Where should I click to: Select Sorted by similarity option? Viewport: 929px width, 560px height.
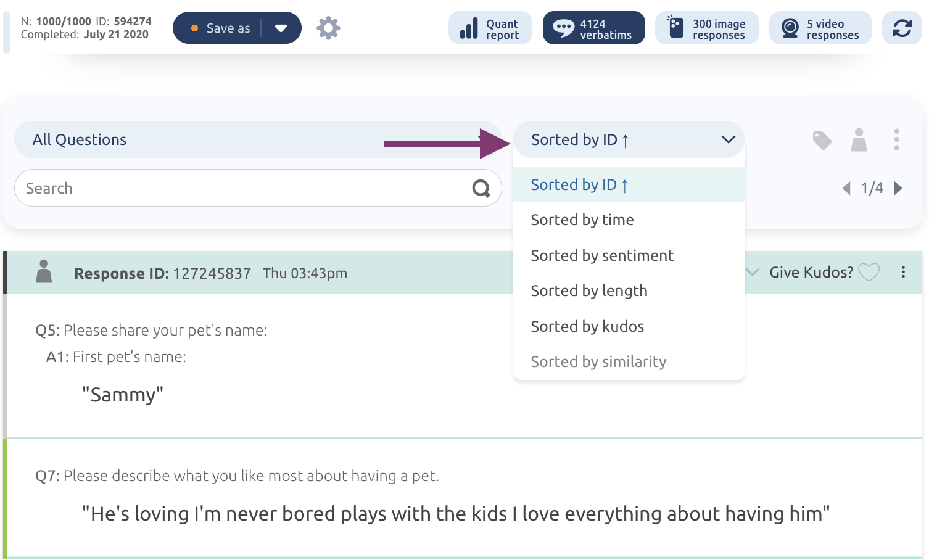[x=629, y=361]
